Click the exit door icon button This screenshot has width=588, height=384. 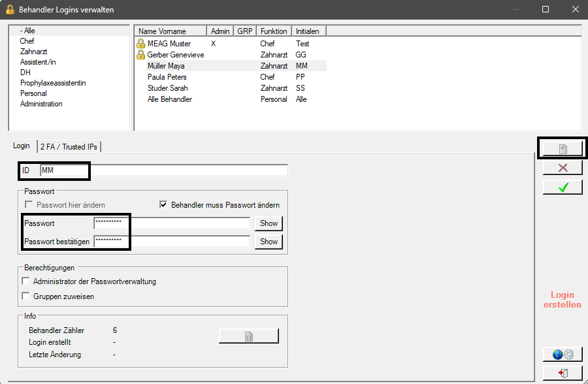(563, 373)
